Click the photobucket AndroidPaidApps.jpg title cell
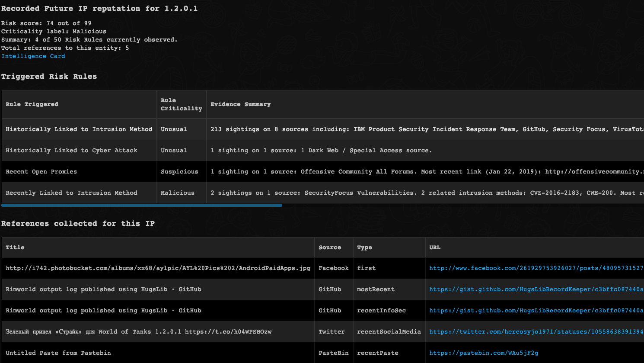Viewport: 644px width, 363px height. pos(158,268)
